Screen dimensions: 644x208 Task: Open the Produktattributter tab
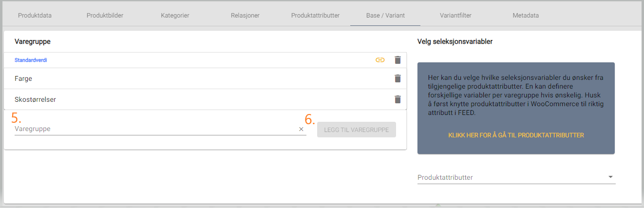point(315,15)
